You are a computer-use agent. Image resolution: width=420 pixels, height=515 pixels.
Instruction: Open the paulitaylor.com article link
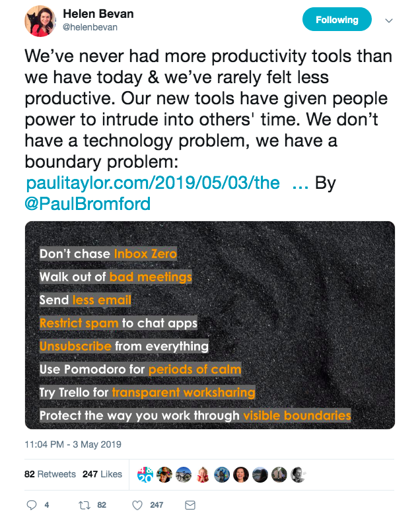(x=153, y=183)
